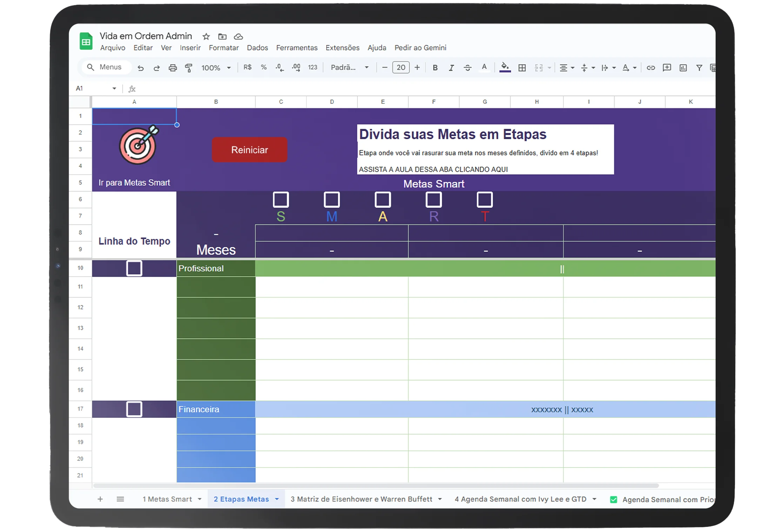The width and height of the screenshot is (784, 532).
Task: Check the box above letter S
Action: click(281, 200)
